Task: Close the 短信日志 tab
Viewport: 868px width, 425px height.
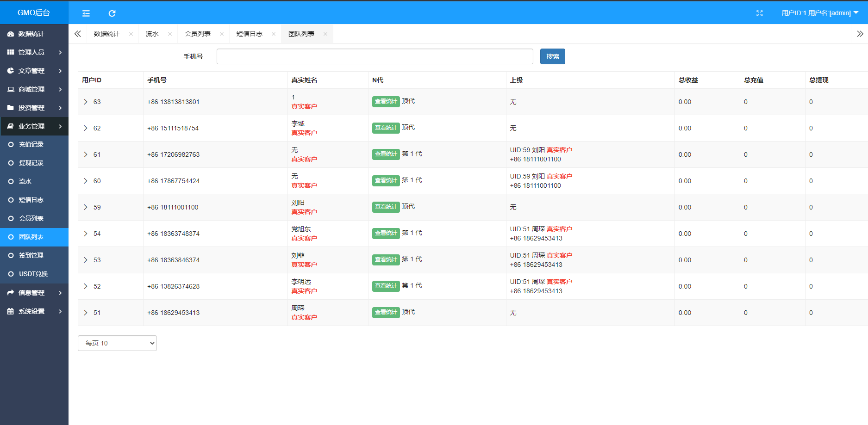Action: click(x=274, y=34)
